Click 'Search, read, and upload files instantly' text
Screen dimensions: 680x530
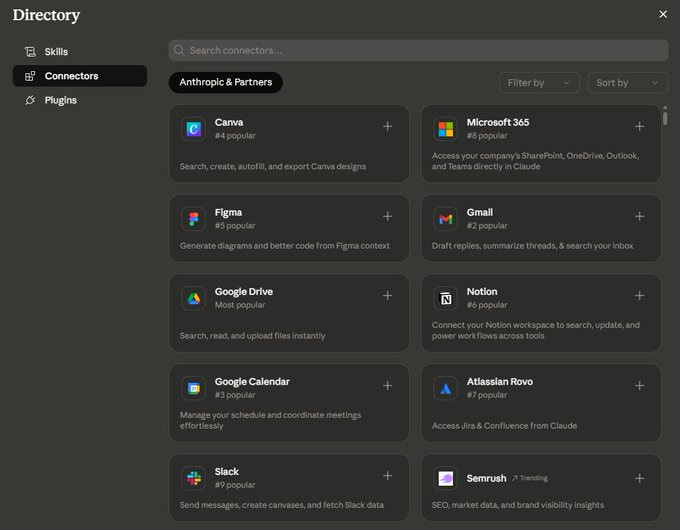point(252,336)
